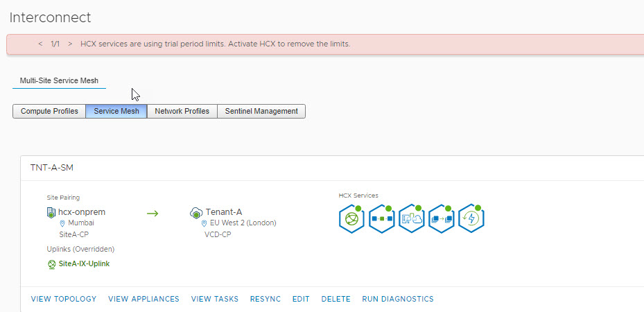Select the Service Mesh tab

pos(116,111)
